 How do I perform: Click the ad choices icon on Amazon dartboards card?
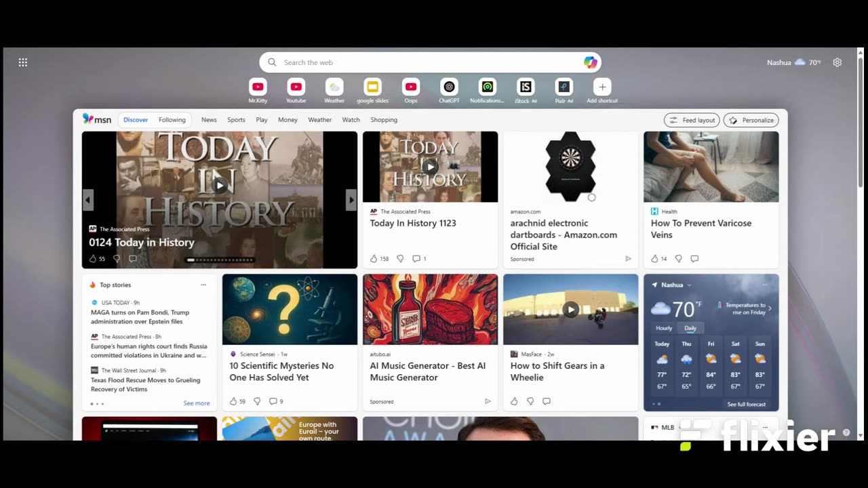628,259
